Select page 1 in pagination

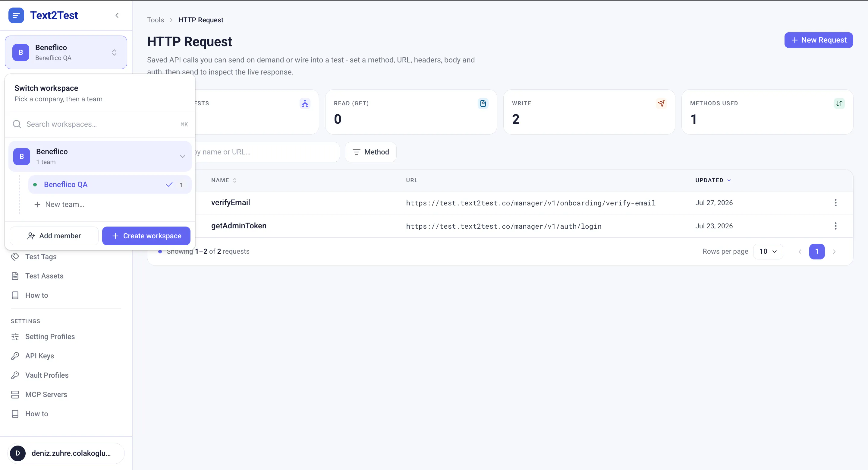(x=817, y=252)
